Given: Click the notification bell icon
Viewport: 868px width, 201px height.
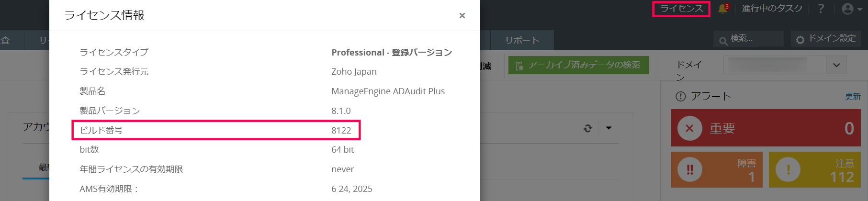Looking at the screenshot, I should pyautogui.click(x=722, y=9).
